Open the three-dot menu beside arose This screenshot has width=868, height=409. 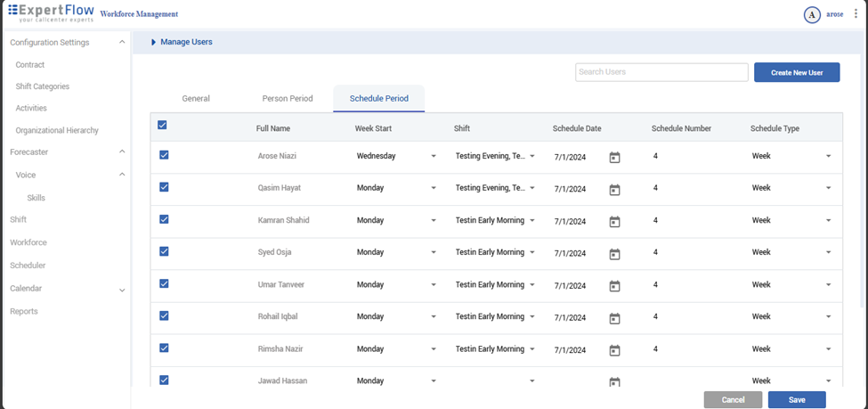click(856, 14)
